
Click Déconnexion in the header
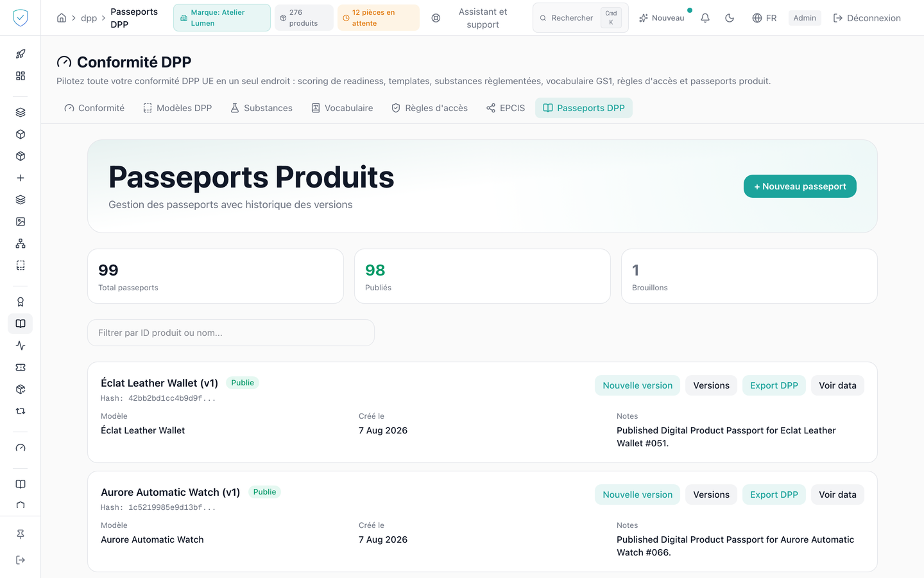pyautogui.click(x=867, y=18)
